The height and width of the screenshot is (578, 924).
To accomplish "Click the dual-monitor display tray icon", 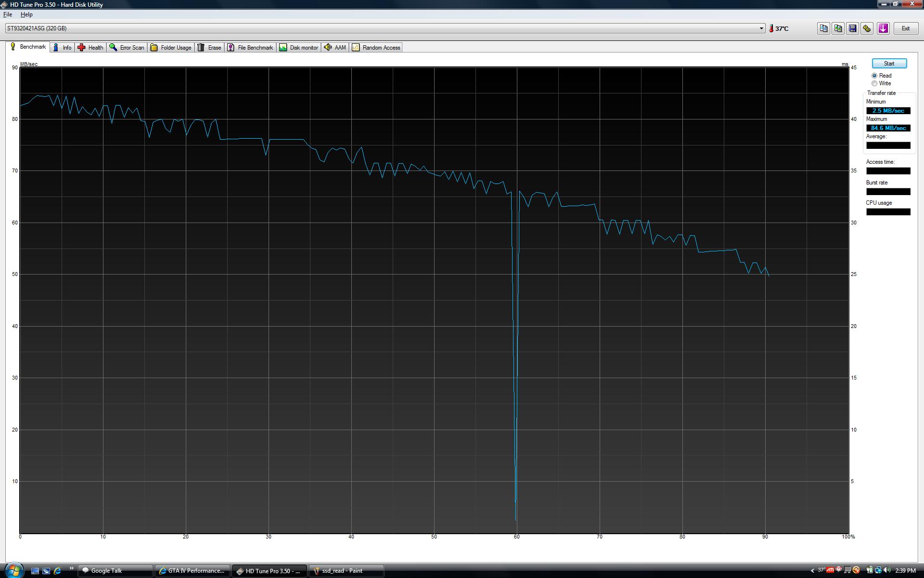I will tap(847, 570).
